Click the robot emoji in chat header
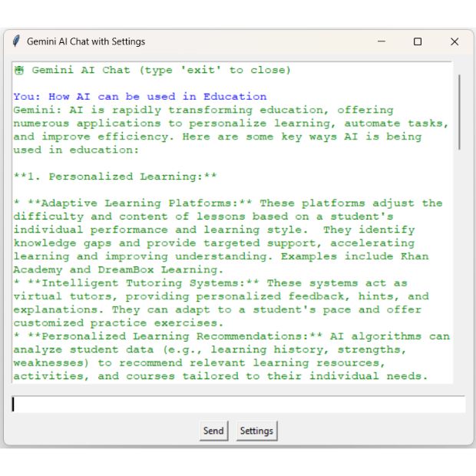The height and width of the screenshot is (476, 476). 19,71
